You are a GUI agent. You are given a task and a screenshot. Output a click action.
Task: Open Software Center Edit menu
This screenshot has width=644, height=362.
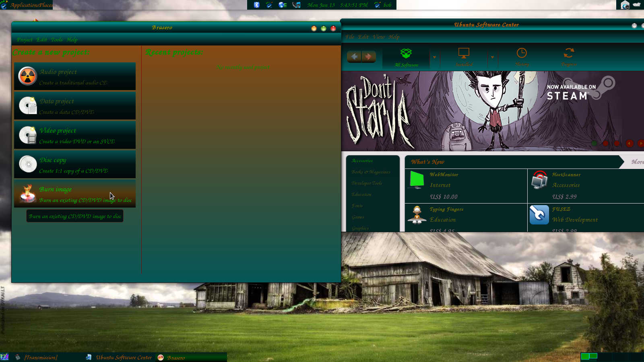pos(363,37)
